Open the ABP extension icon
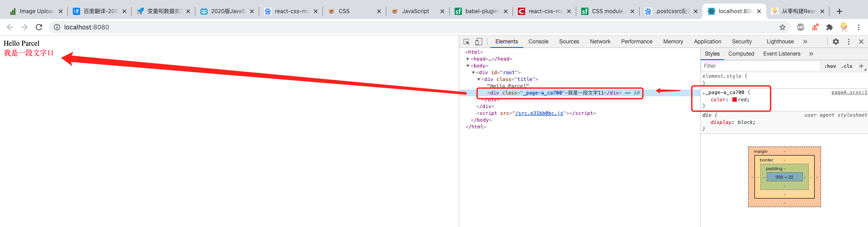The height and width of the screenshot is (227, 868). (801, 27)
